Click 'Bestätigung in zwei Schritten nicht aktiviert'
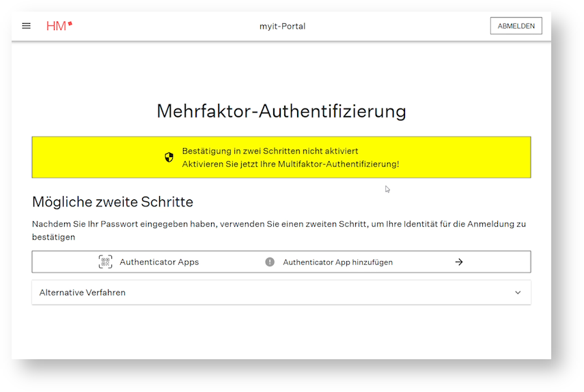Image resolution: width=584 pixels, height=392 pixels. coord(270,151)
